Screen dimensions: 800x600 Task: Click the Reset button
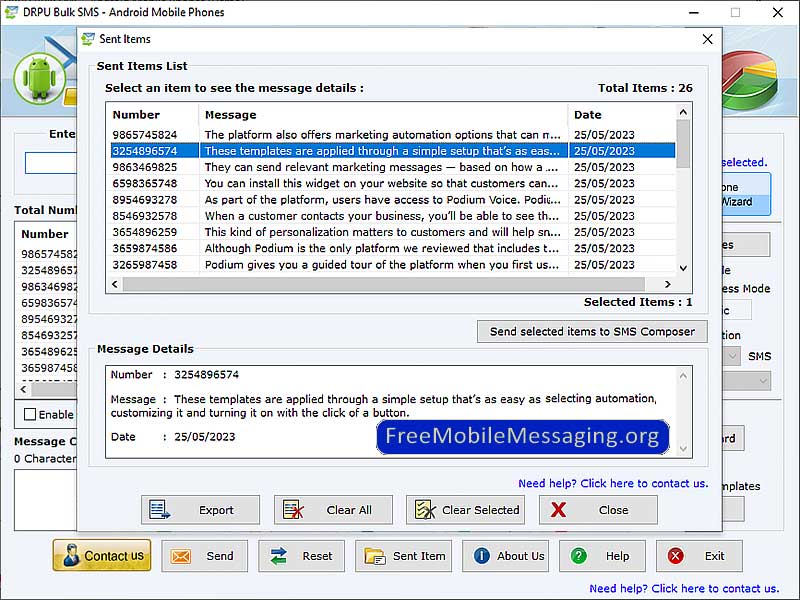(302, 556)
